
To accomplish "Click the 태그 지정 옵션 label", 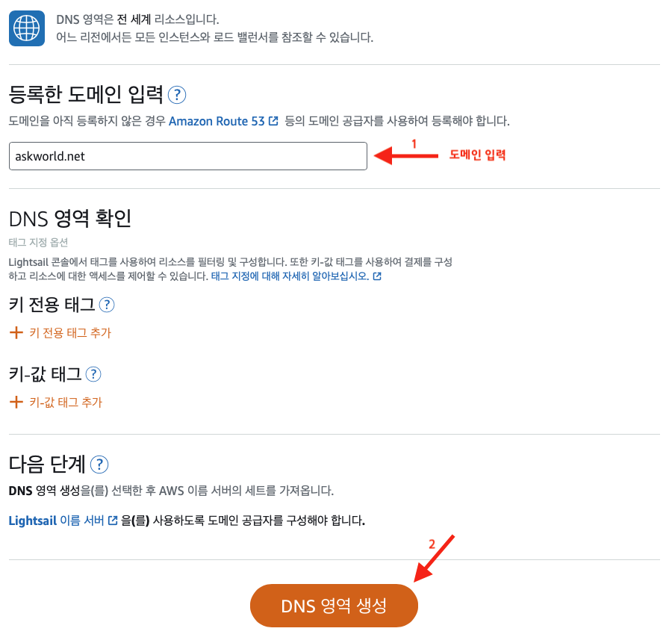I will tap(39, 243).
